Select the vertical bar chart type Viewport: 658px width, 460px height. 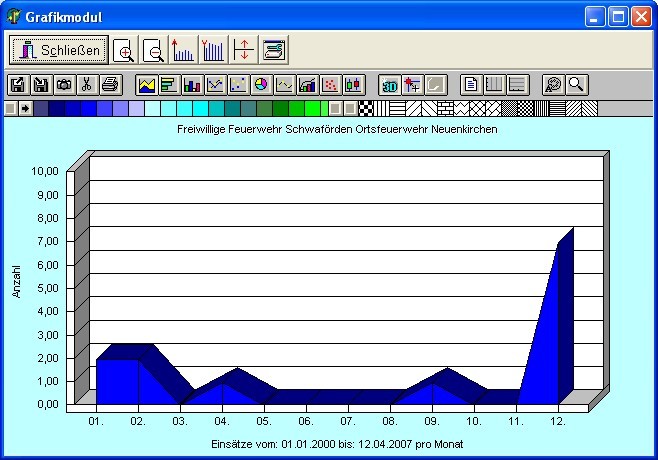[x=192, y=85]
